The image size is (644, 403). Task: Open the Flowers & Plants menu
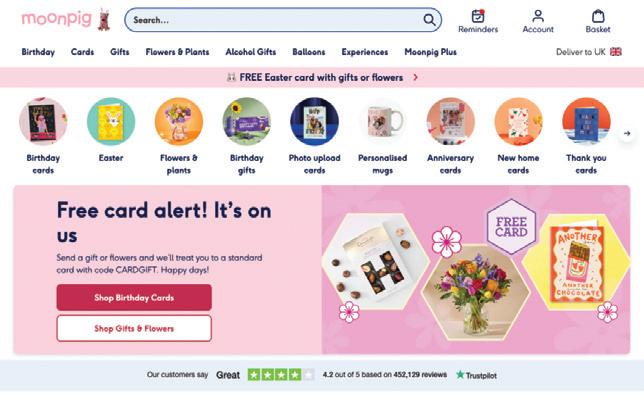[x=177, y=52]
